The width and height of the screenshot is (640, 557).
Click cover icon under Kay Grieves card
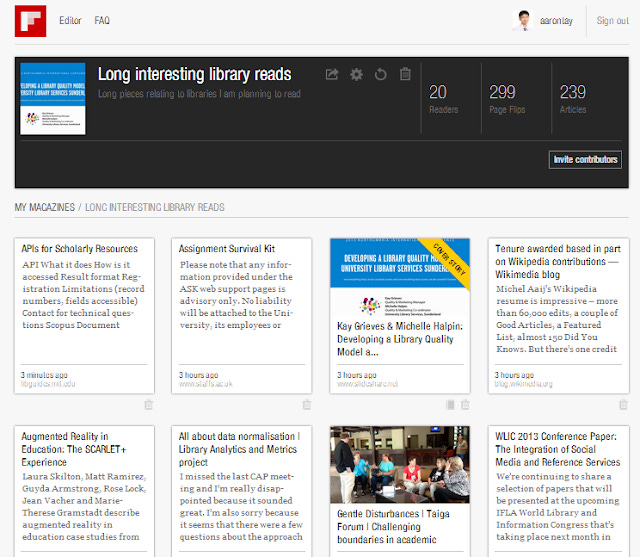tap(450, 404)
